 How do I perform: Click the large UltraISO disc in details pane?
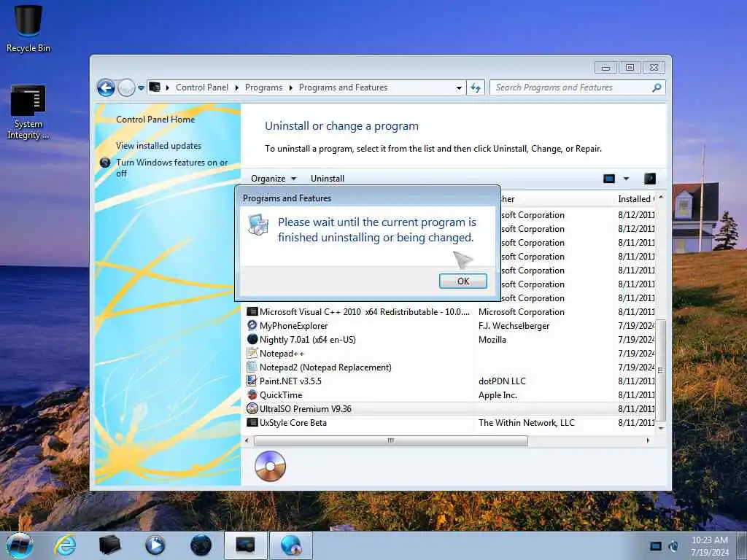coord(270,466)
